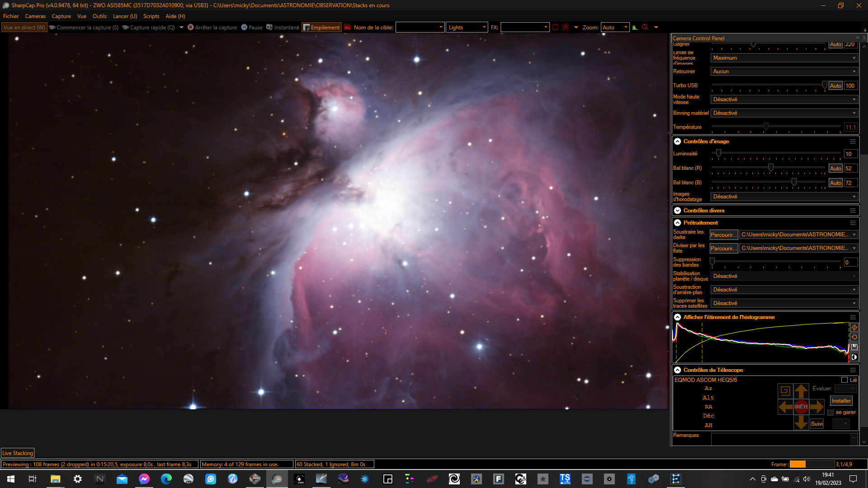Click the save stretch floppy disk icon

pyautogui.click(x=854, y=347)
